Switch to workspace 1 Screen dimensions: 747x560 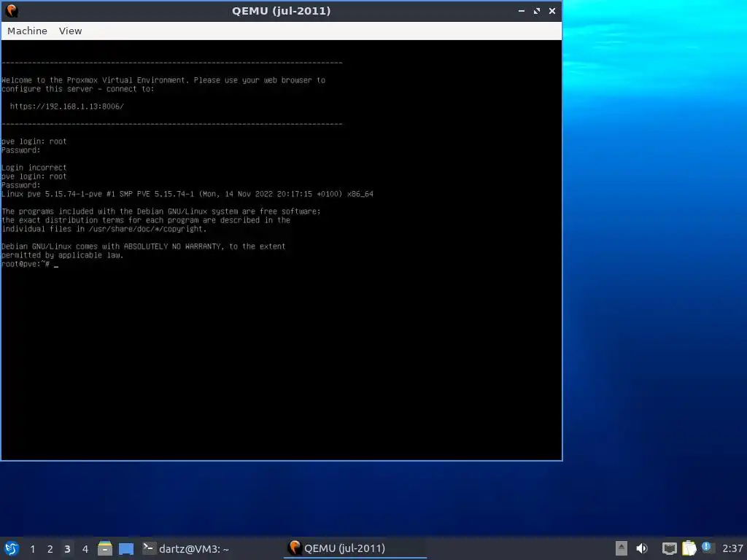coord(32,549)
